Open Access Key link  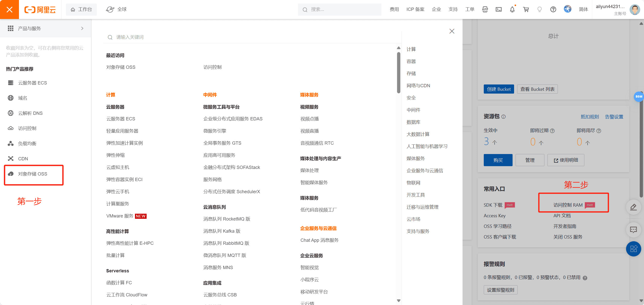pyautogui.click(x=494, y=215)
